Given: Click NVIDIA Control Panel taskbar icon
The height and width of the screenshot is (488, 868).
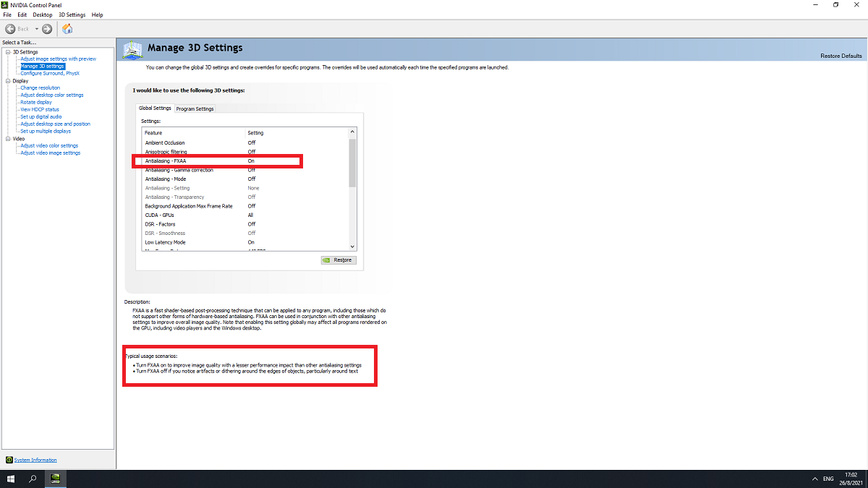Looking at the screenshot, I should 55,479.
